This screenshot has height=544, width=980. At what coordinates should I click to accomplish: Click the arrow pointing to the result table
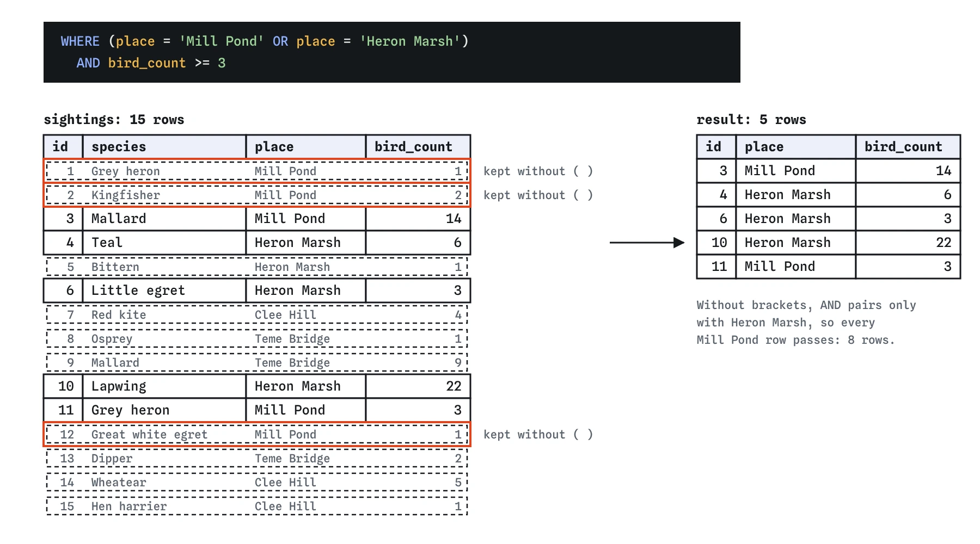point(647,243)
